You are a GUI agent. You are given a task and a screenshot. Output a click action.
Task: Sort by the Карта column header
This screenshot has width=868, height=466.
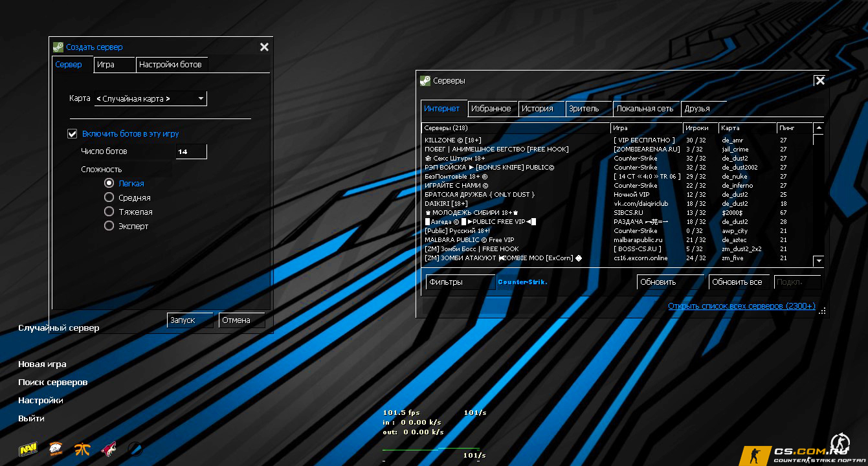point(748,128)
